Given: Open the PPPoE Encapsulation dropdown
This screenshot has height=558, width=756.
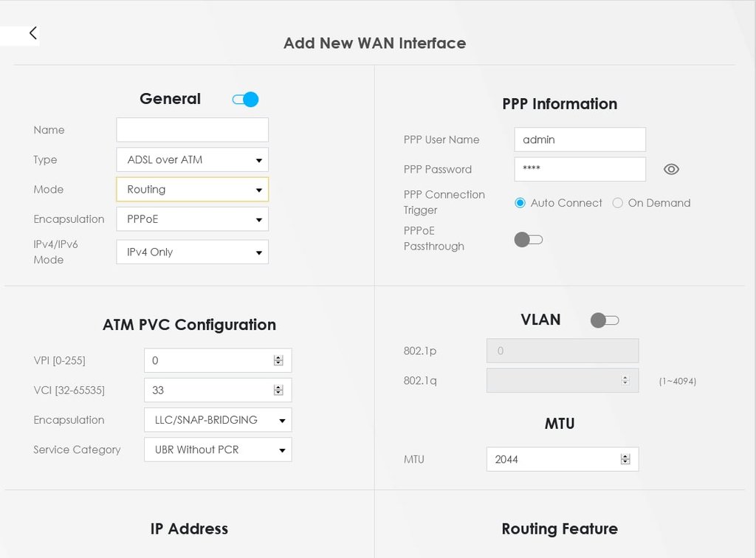Looking at the screenshot, I should [x=193, y=219].
